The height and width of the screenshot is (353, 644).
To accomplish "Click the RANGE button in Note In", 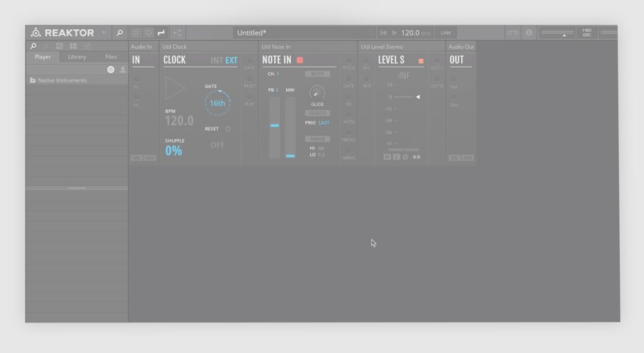I will click(x=317, y=138).
